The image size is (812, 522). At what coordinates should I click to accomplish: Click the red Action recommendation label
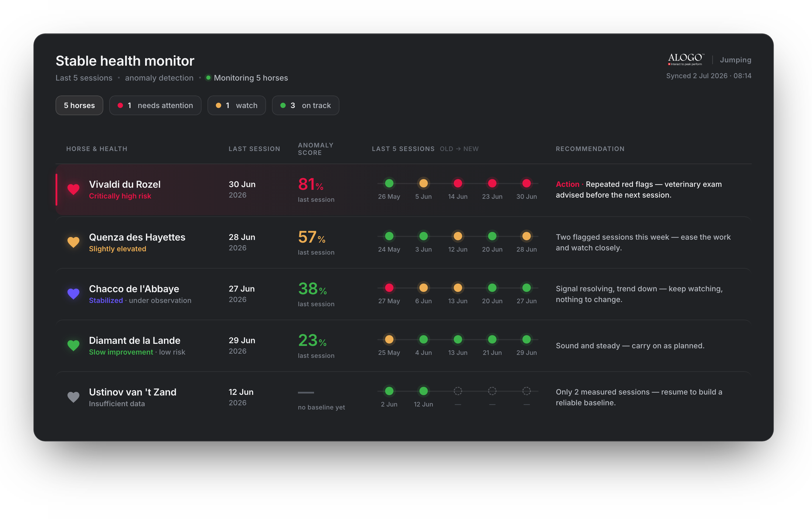click(x=567, y=184)
